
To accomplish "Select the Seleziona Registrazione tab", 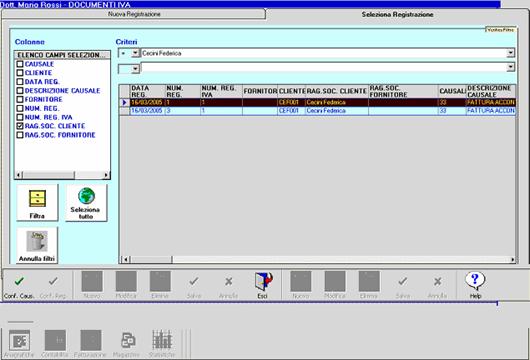I will (x=398, y=15).
